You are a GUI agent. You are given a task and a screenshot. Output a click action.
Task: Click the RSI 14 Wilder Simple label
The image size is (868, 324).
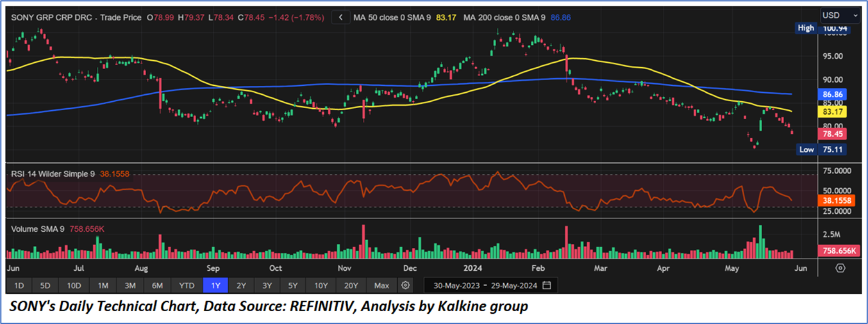[53, 173]
